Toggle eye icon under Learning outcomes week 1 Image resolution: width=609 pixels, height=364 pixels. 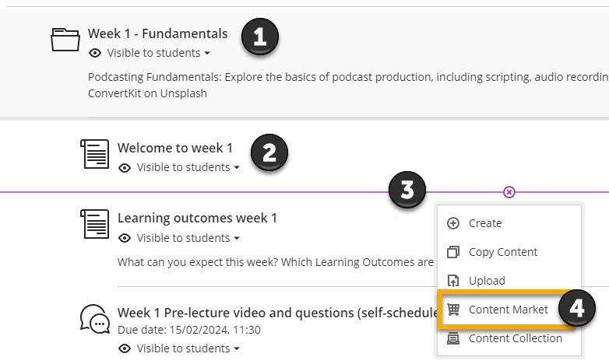tap(125, 238)
